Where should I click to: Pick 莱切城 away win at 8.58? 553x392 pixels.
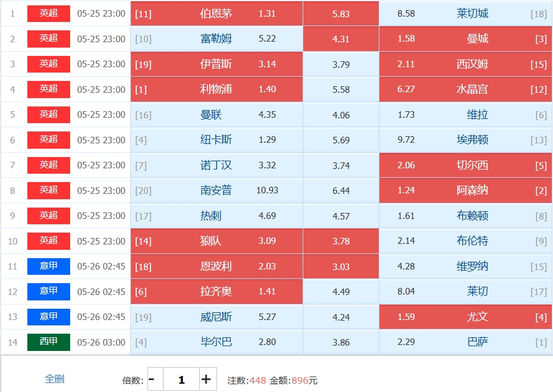(466, 14)
